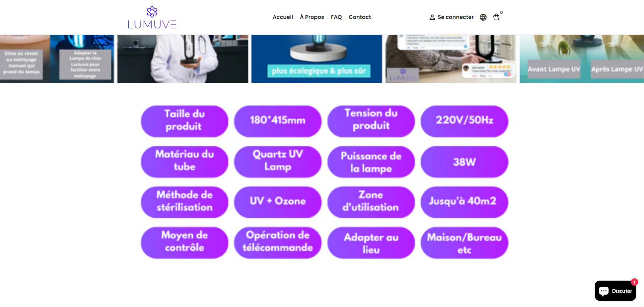644x307 pixels.
Task: Open the FAQ page
Action: 336,17
